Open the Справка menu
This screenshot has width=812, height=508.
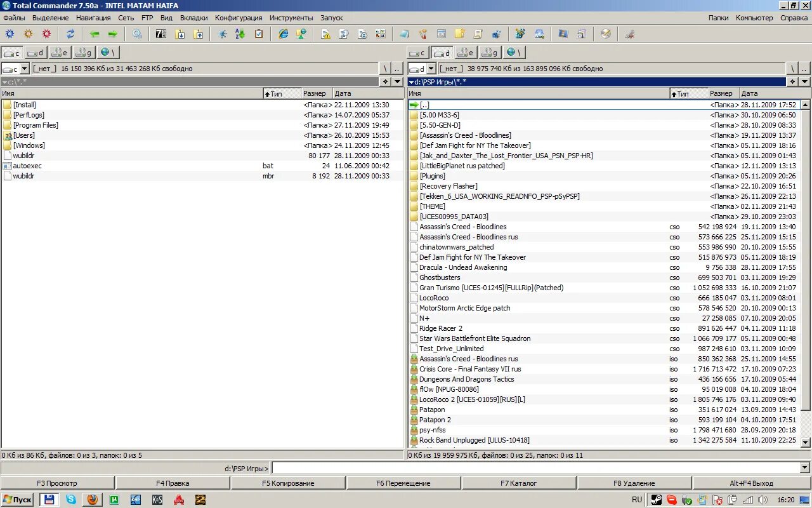tap(794, 18)
